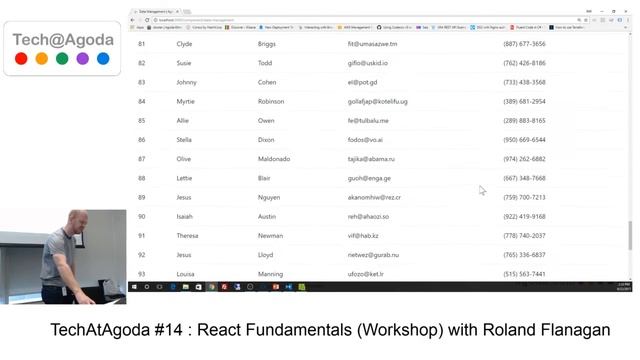The height and width of the screenshot is (360, 640).
Task: Select last name Robinson
Action: (x=271, y=101)
